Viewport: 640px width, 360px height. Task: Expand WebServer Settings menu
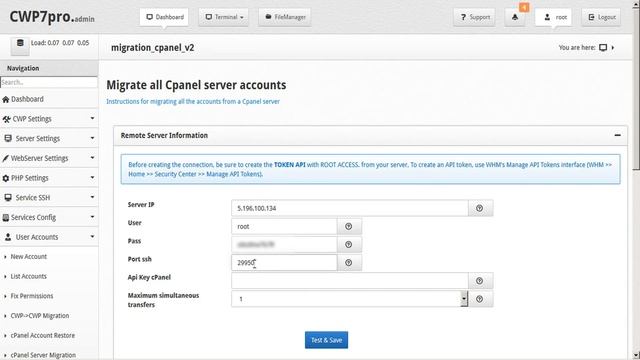click(49, 158)
